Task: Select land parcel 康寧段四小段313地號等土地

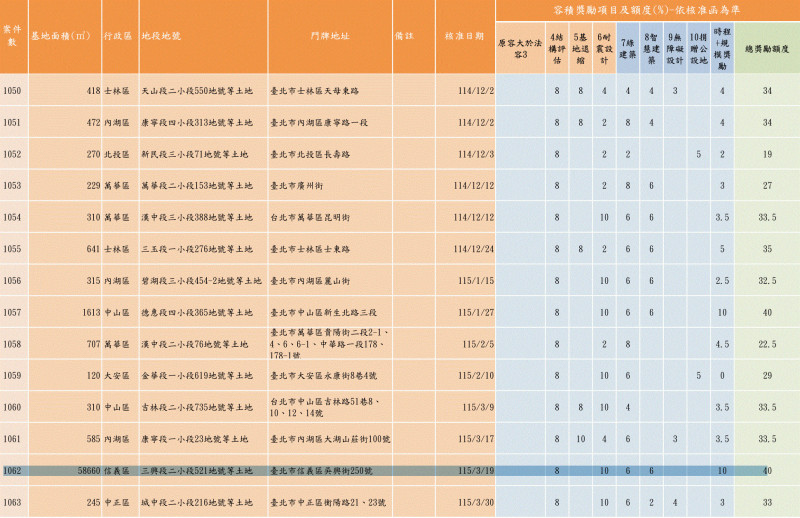Action: 197,122
